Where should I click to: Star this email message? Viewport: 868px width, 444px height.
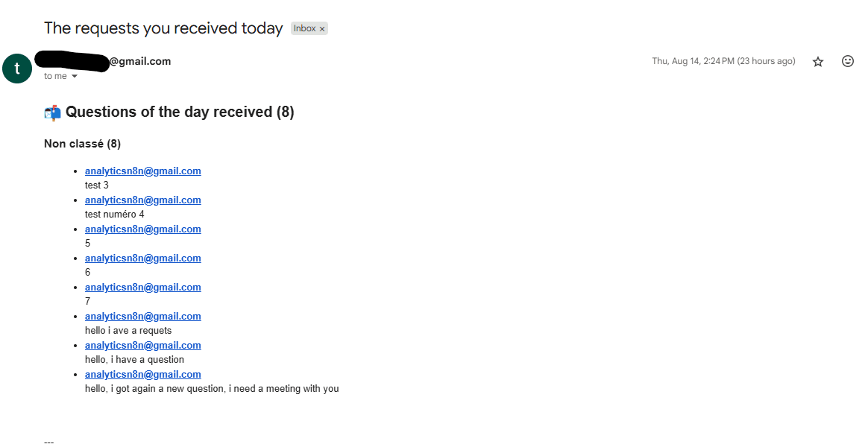[x=817, y=61]
